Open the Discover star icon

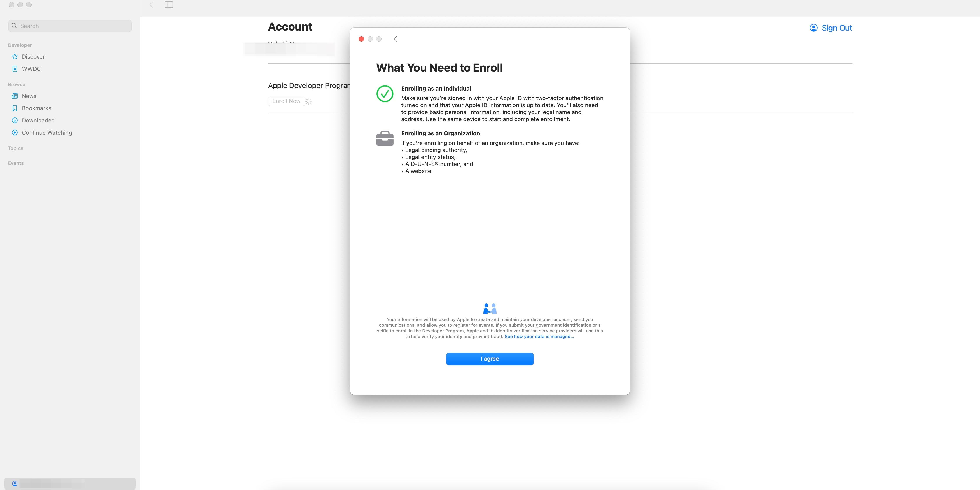15,57
